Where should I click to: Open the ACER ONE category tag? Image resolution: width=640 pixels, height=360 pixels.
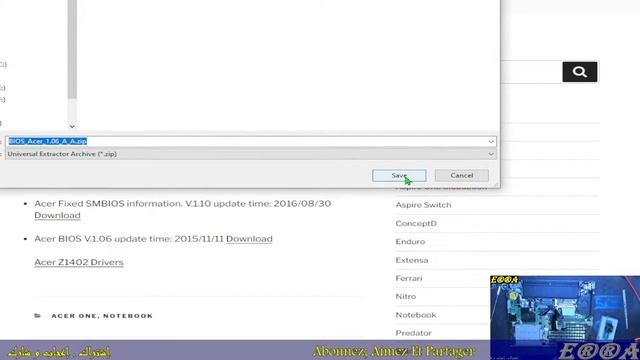point(74,316)
